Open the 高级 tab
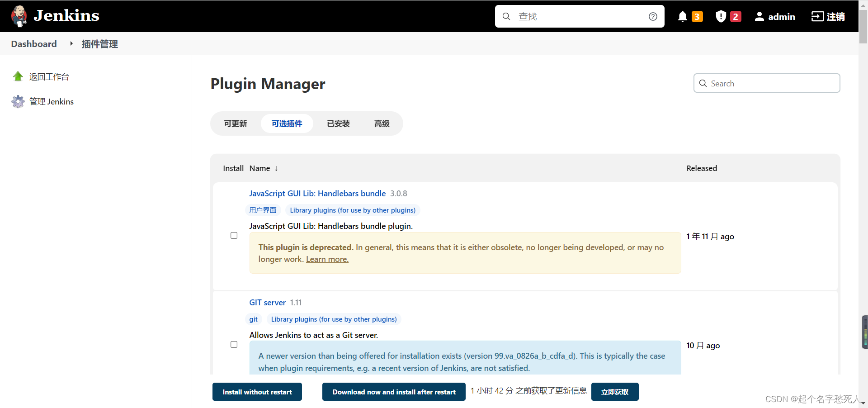The width and height of the screenshot is (868, 408). [382, 123]
